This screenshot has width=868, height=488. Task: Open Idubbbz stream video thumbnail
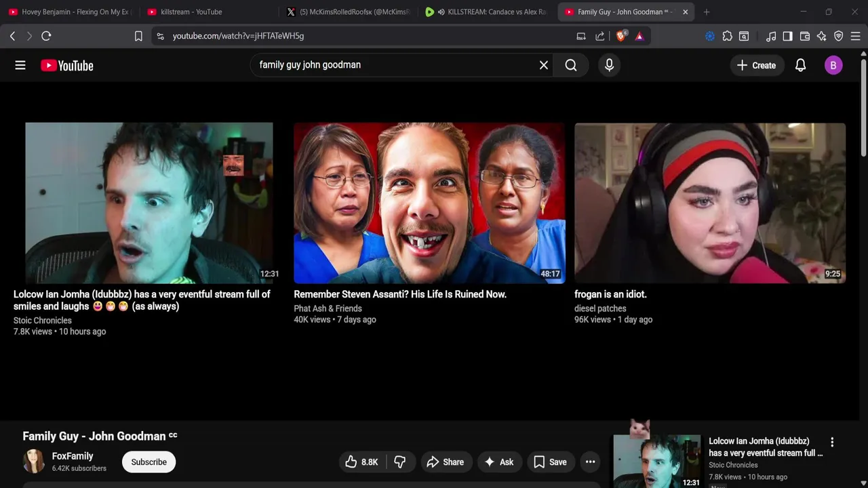coord(149,203)
